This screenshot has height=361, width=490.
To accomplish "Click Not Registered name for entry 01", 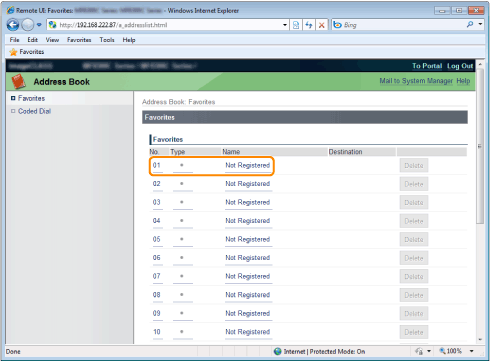I will [x=248, y=165].
